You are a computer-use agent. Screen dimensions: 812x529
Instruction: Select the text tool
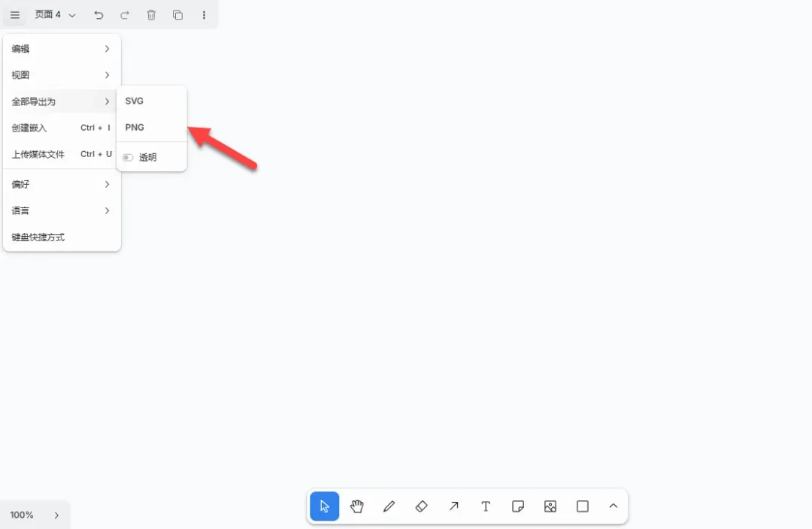tap(486, 506)
